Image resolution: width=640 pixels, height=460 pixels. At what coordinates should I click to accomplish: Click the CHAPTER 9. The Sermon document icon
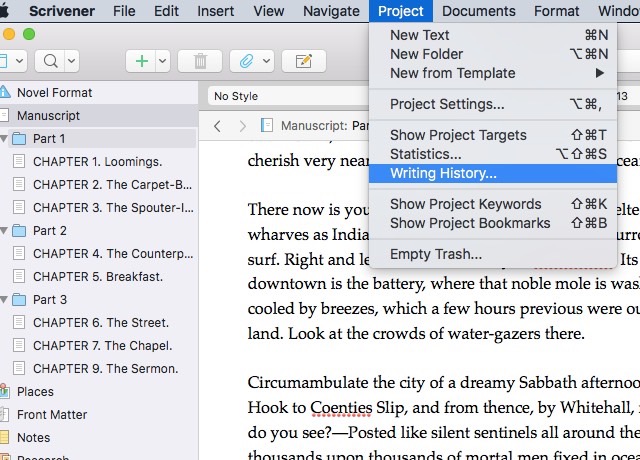(x=19, y=369)
